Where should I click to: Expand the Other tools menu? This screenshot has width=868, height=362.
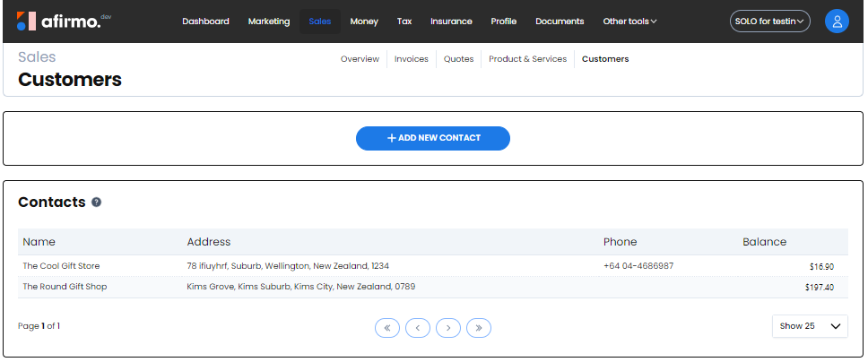(x=629, y=22)
